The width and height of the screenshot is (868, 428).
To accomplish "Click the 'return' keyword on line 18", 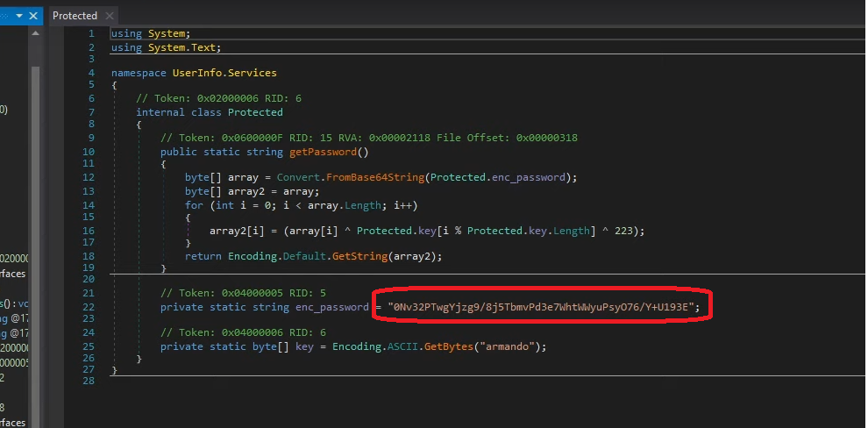I will pyautogui.click(x=203, y=256).
